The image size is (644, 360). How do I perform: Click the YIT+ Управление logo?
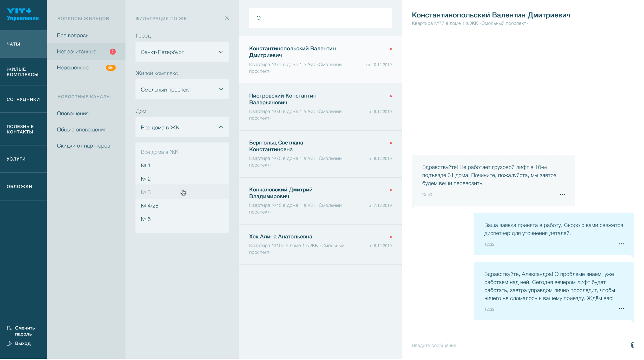tap(23, 14)
